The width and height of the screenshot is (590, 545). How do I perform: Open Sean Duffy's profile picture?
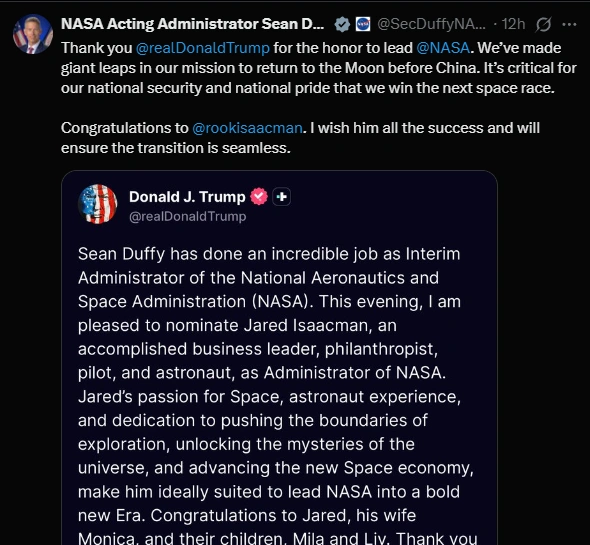(33, 34)
